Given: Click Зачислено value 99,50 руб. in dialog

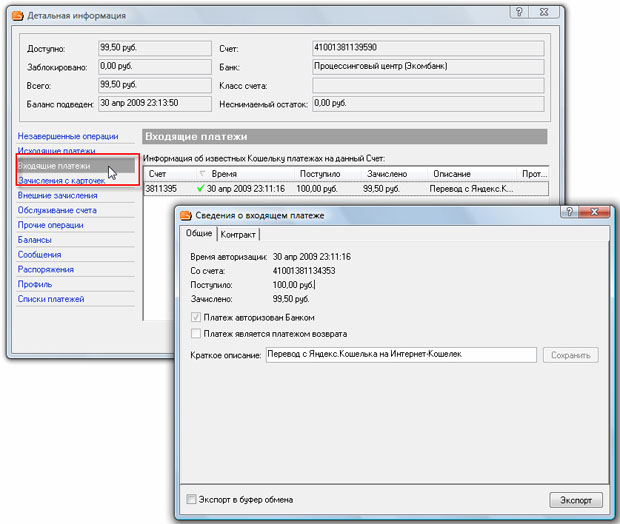Looking at the screenshot, I should 291,299.
